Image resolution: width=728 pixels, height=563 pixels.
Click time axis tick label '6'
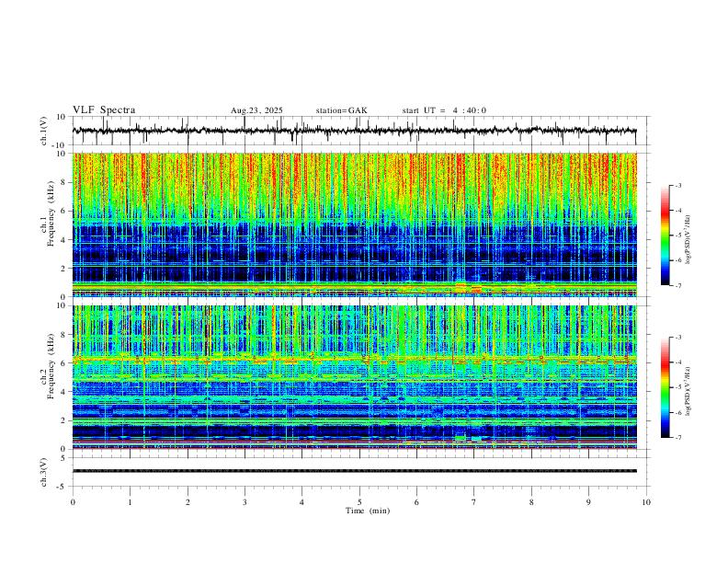pyautogui.click(x=417, y=502)
